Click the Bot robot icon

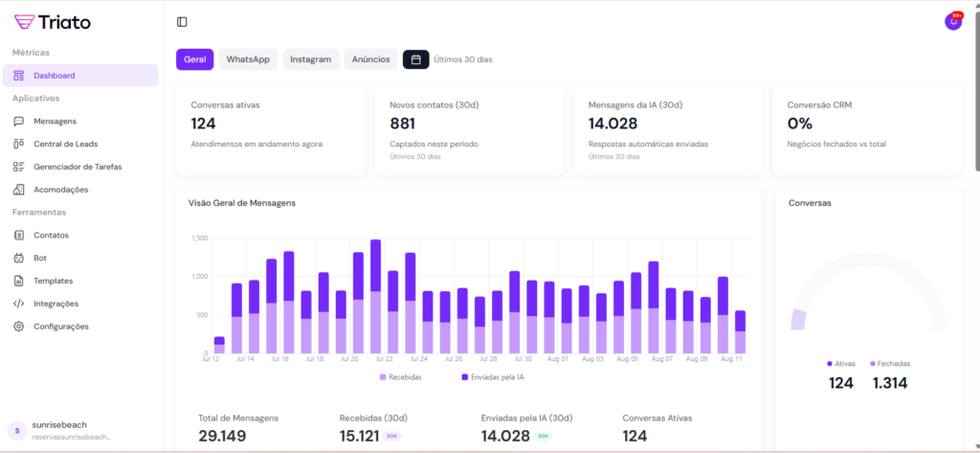pyautogui.click(x=19, y=258)
